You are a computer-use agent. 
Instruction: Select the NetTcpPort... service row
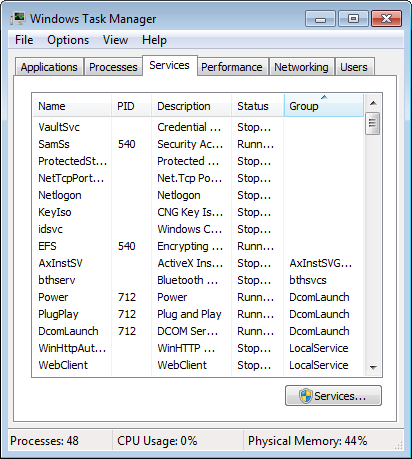point(198,178)
